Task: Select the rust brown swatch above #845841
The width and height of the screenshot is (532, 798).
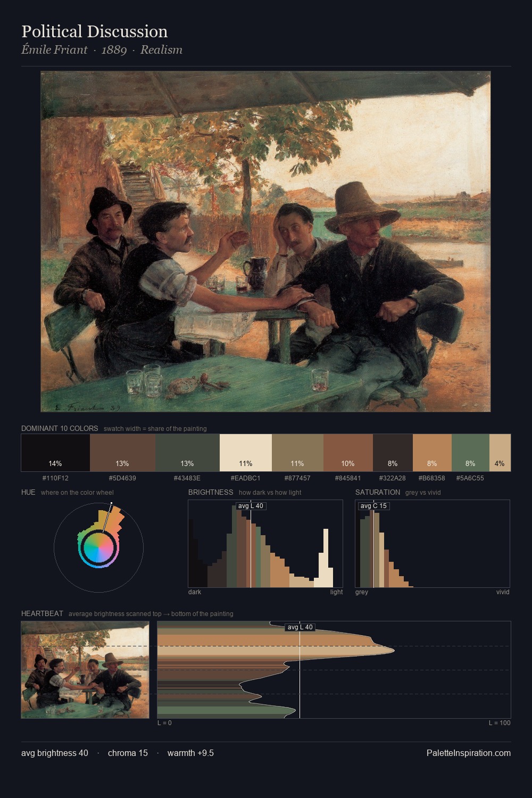Action: (x=348, y=453)
